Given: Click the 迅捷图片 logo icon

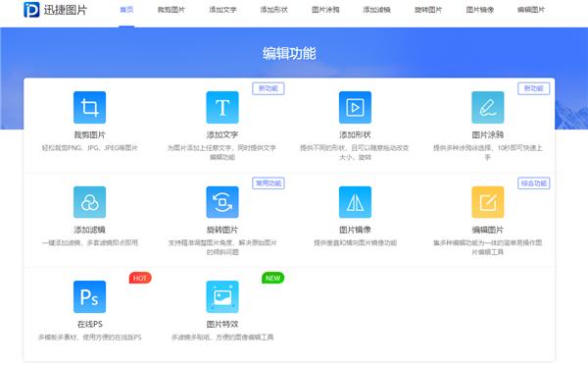Looking at the screenshot, I should click(x=31, y=10).
